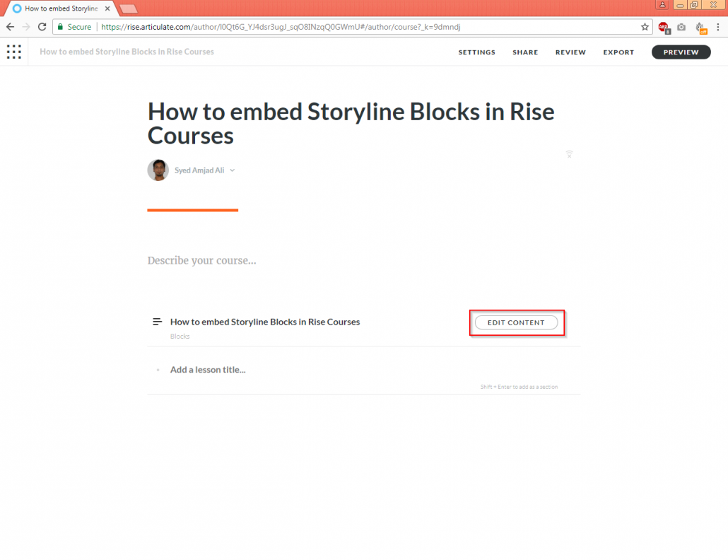Open Chrome's three-dot menu

tap(718, 26)
